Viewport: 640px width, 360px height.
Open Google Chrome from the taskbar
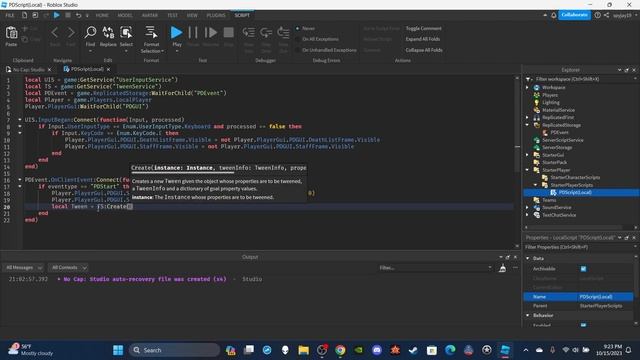pos(340,350)
